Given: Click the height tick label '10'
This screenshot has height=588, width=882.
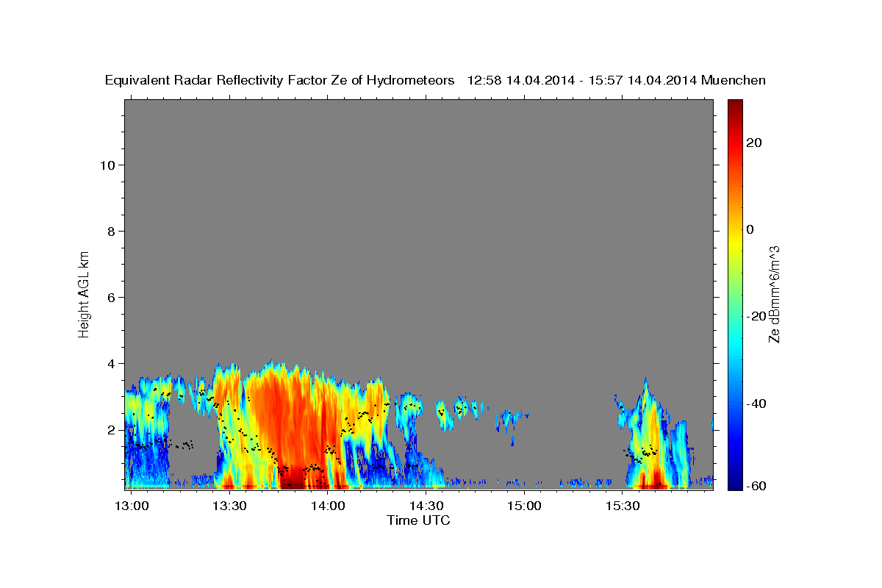Looking at the screenshot, I should click(107, 165).
